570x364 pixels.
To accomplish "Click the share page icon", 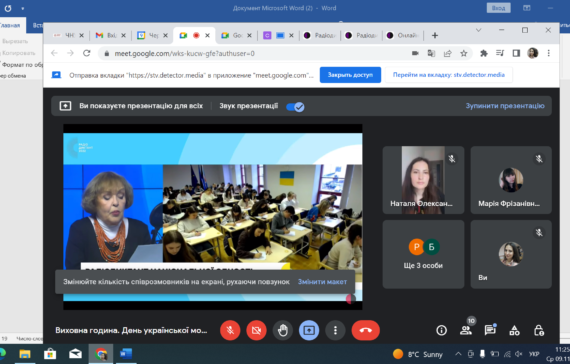I will point(447,53).
